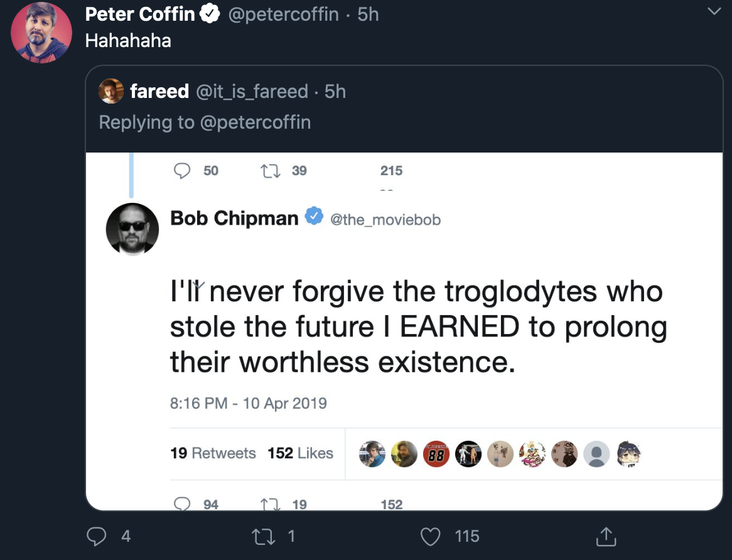Open the @it_is_fareed handle in the quoted tweet

[252, 92]
